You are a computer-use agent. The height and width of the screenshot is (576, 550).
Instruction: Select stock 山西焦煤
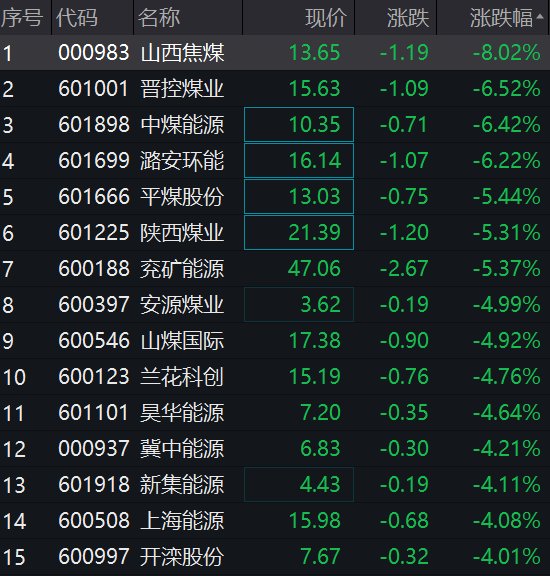click(x=182, y=53)
